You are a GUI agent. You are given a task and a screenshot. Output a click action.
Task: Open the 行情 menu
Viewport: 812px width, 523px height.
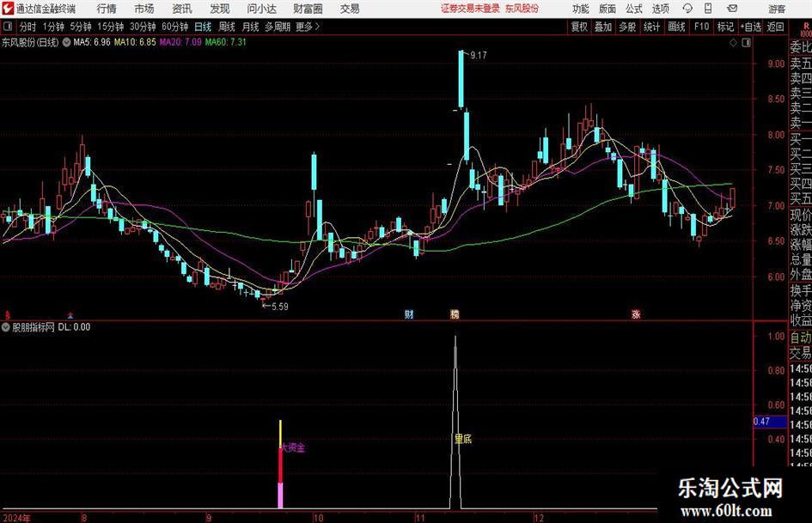[x=107, y=9]
